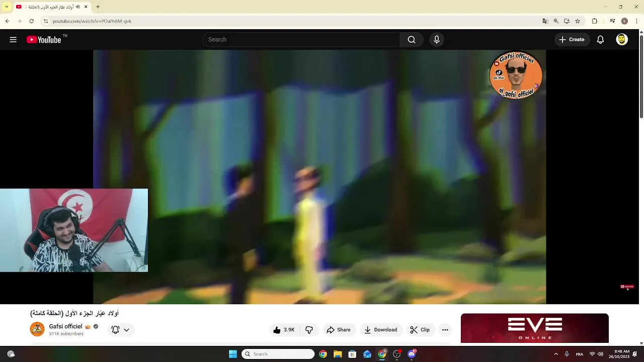Open volume control in system tray
The image size is (644, 362).
pos(600,354)
